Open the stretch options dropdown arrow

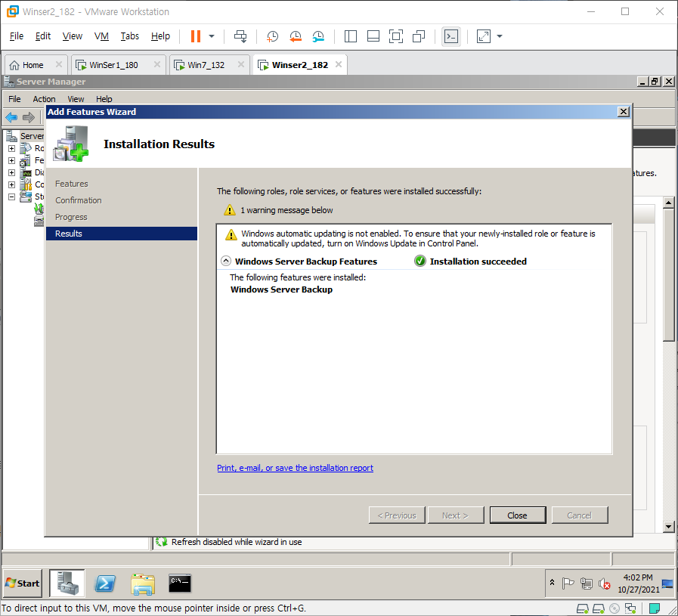[x=500, y=36]
